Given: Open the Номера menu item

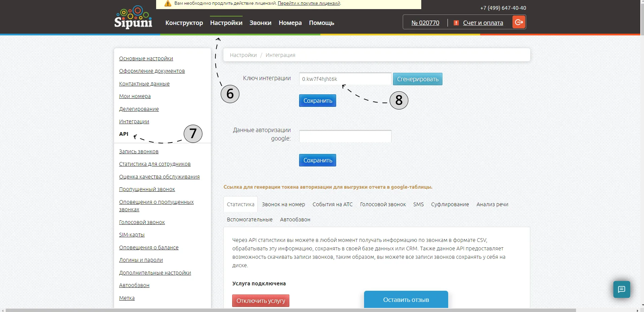Looking at the screenshot, I should [x=290, y=23].
